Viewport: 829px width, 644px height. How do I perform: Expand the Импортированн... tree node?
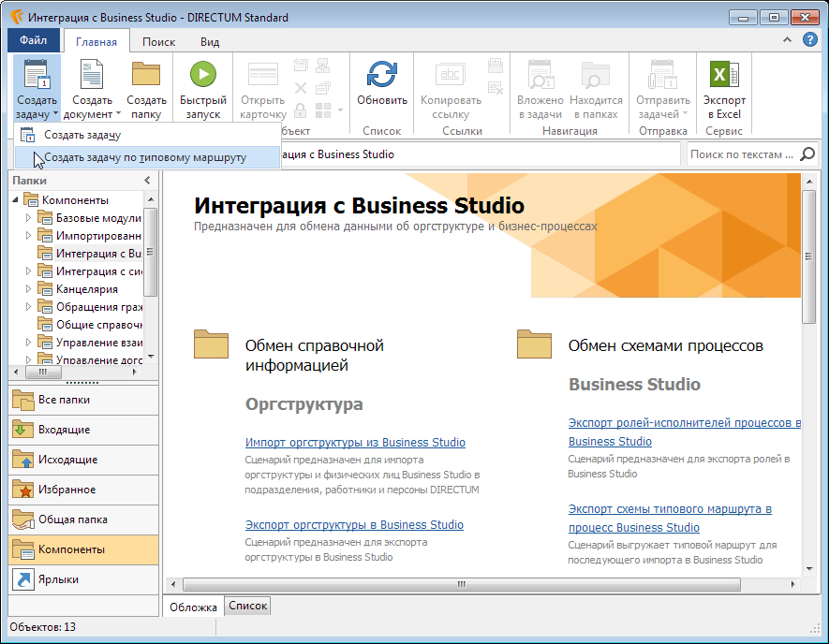tap(28, 236)
